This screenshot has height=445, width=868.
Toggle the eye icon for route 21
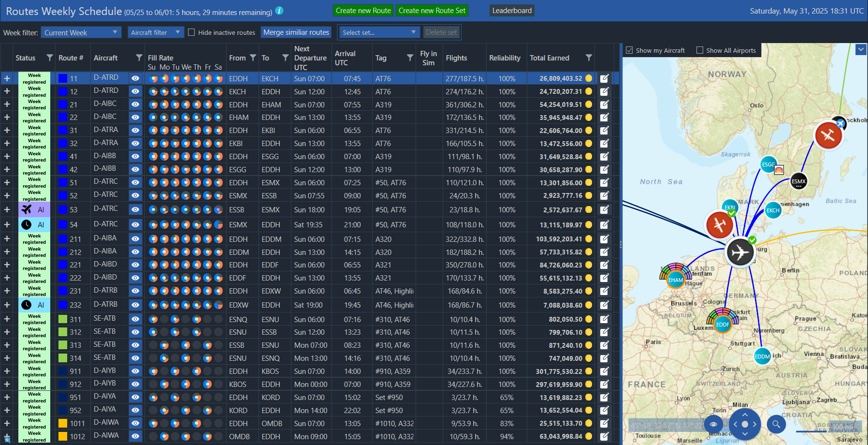135,104
